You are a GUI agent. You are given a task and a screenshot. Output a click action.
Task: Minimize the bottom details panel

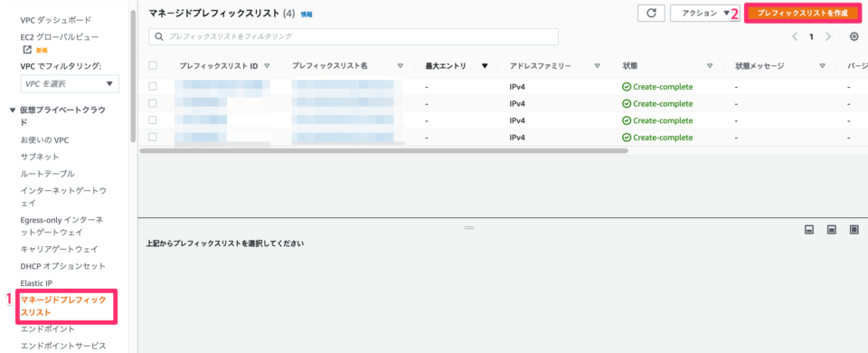808,229
